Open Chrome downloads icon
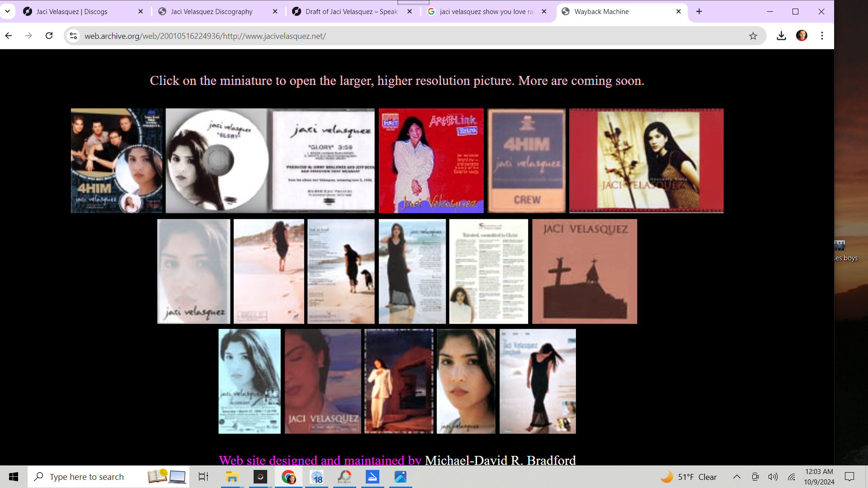868x488 pixels. pyautogui.click(x=781, y=36)
